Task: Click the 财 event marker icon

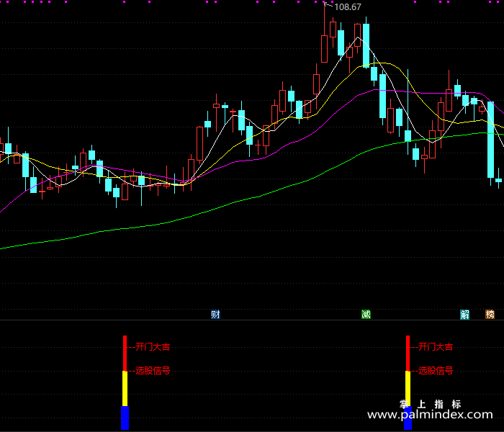Action: (215, 314)
